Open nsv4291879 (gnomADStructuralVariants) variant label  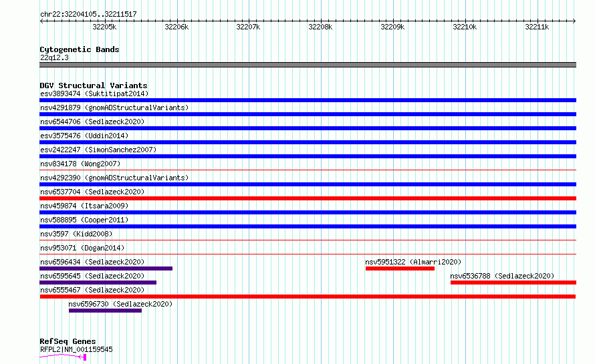(114, 108)
